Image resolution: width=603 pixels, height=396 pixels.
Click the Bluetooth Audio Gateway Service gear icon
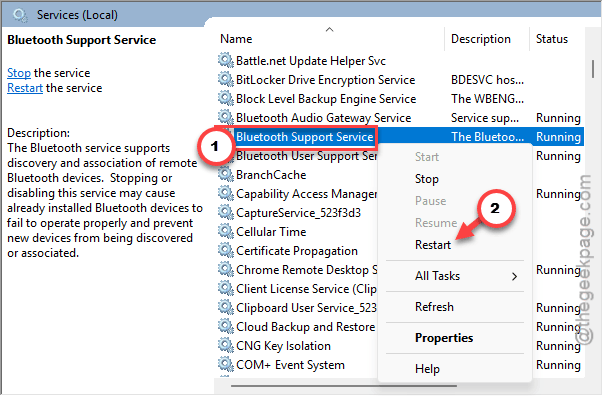[226, 117]
